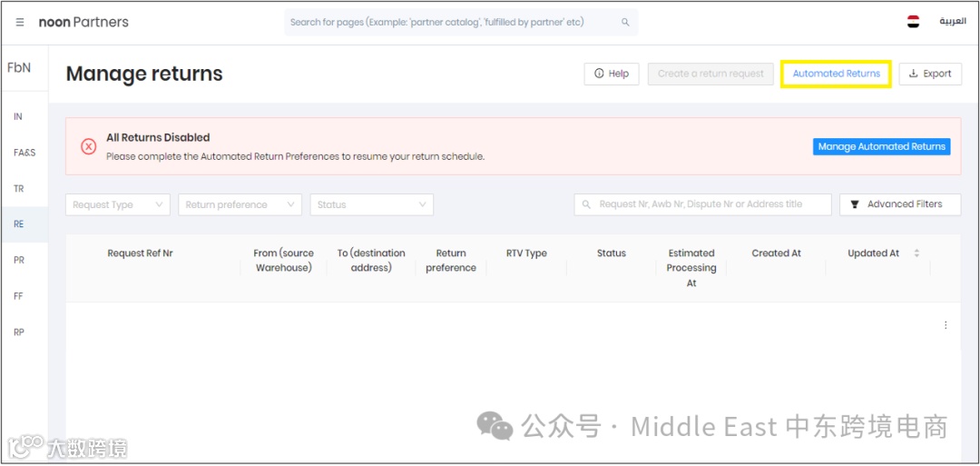Open Automated Returns
The width and height of the screenshot is (980, 466).
point(837,74)
